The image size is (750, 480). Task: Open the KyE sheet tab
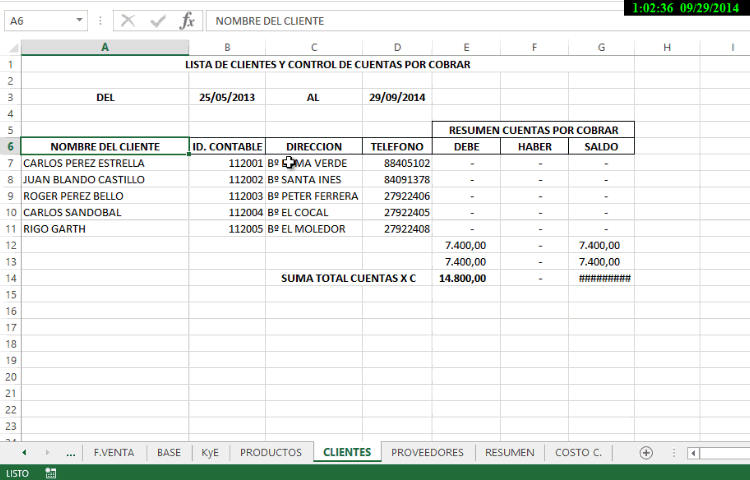pos(210,452)
